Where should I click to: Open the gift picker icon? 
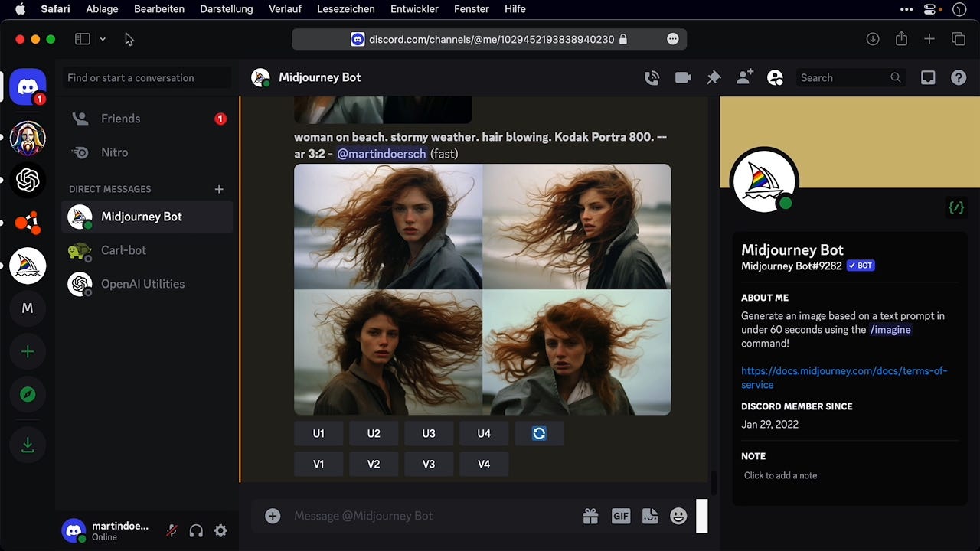tap(590, 516)
